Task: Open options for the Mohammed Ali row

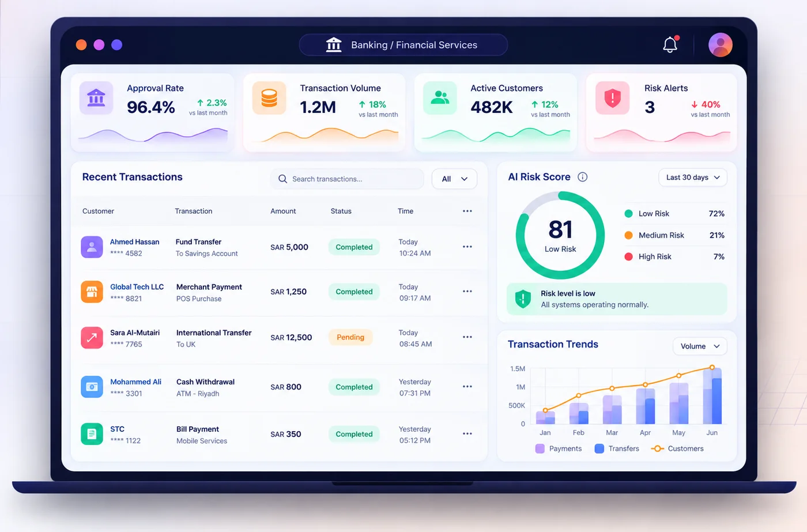Action: pyautogui.click(x=467, y=386)
